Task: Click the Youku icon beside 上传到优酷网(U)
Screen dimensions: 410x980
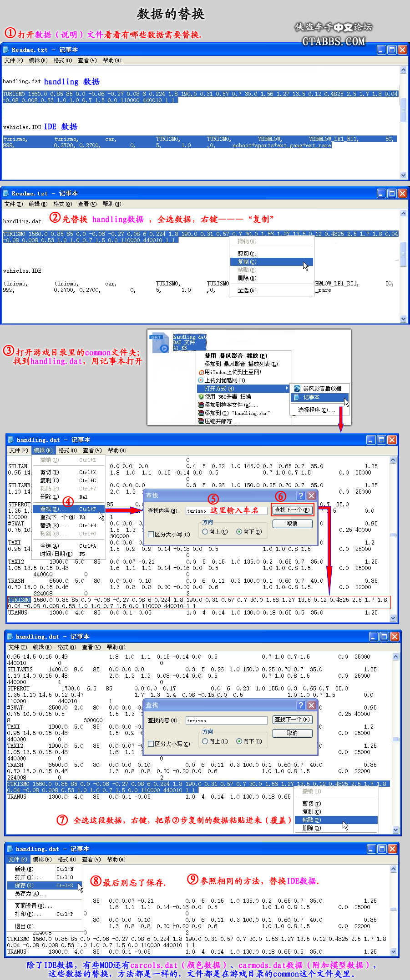Action: click(201, 380)
